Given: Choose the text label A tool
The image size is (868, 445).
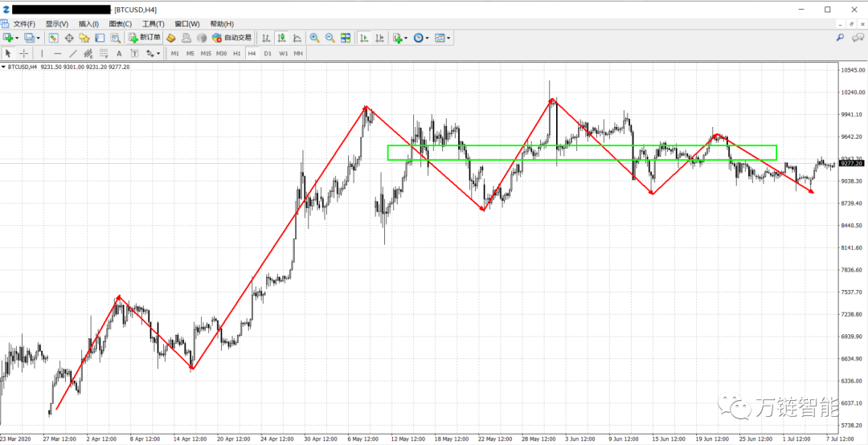Looking at the screenshot, I should [118, 53].
